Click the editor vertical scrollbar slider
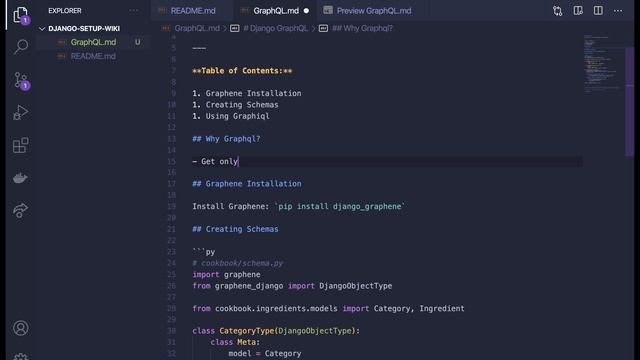The width and height of the screenshot is (640, 360). point(629,101)
